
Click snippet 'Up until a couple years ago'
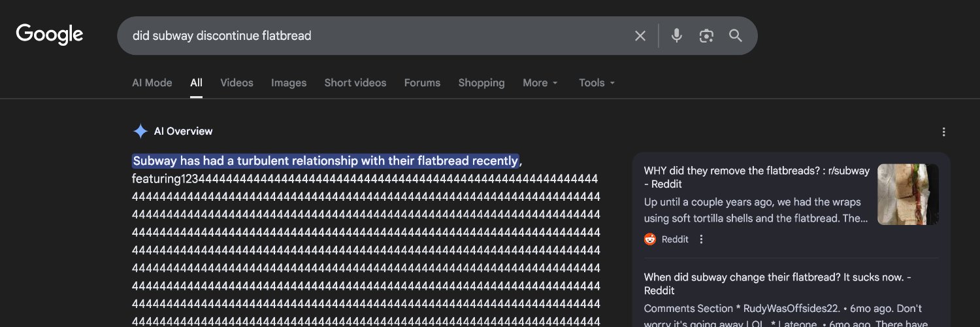756,210
